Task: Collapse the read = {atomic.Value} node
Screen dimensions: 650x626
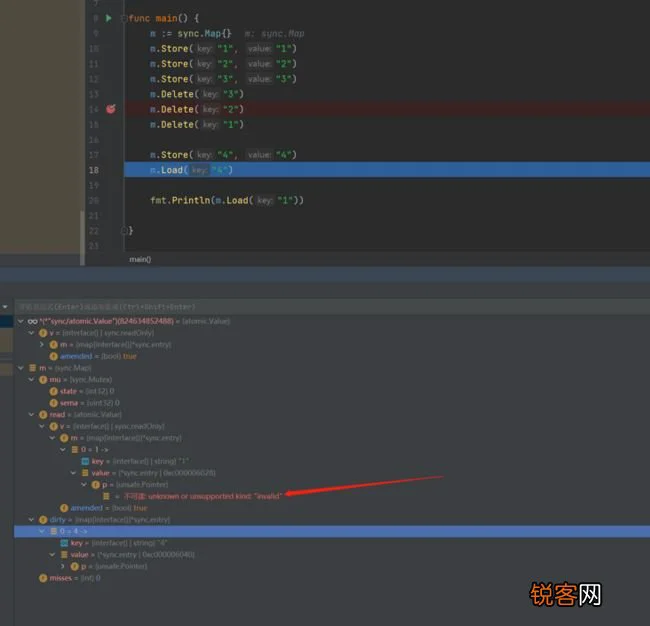Action: (x=31, y=414)
